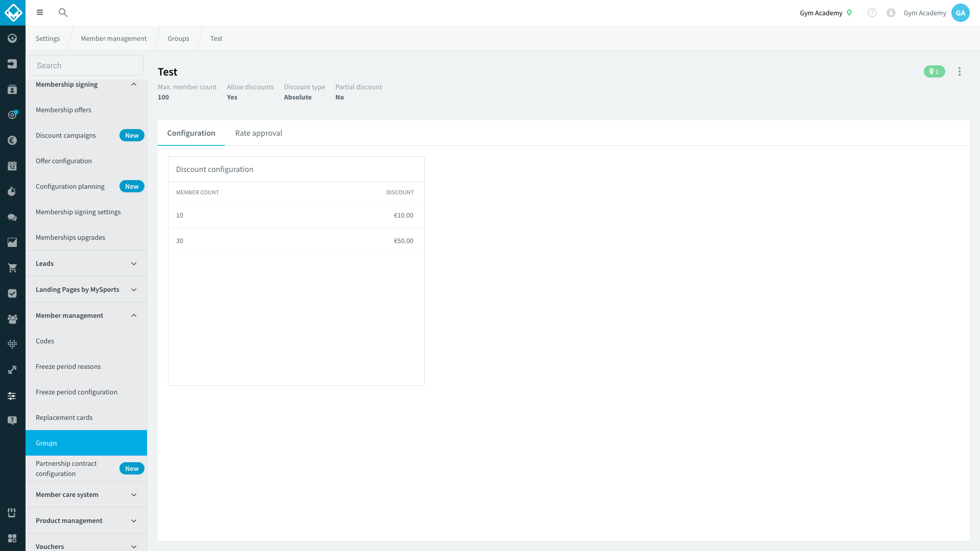980x551 pixels.
Task: Switch to the Rate approval tab
Action: click(259, 133)
